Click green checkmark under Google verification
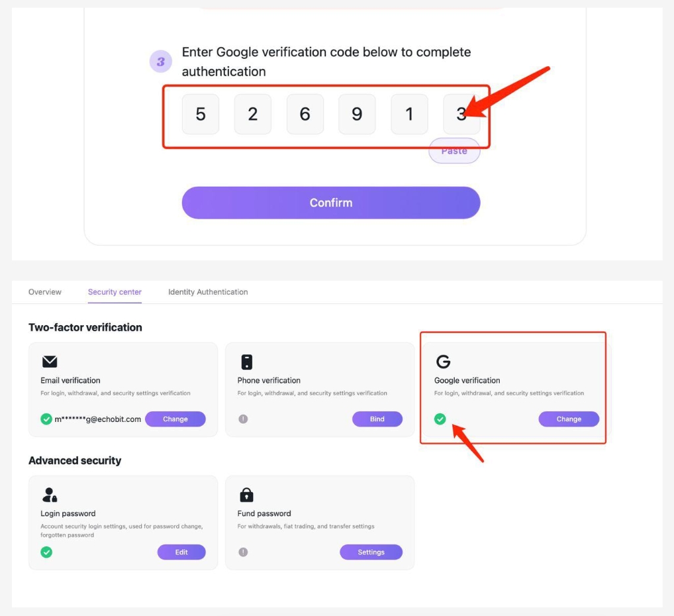674x616 pixels. pos(440,419)
